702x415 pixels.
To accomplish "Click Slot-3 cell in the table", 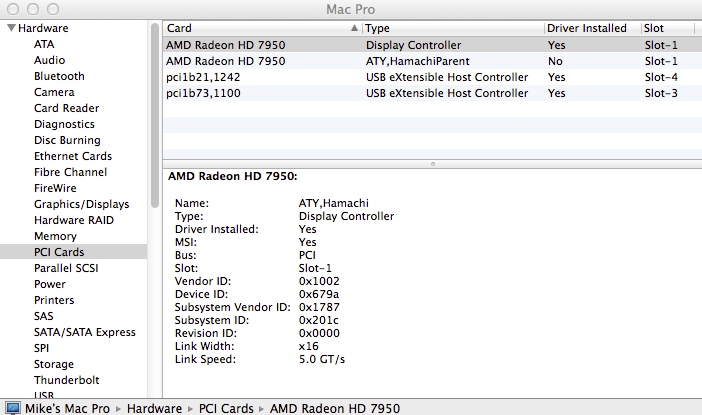I will coord(661,93).
